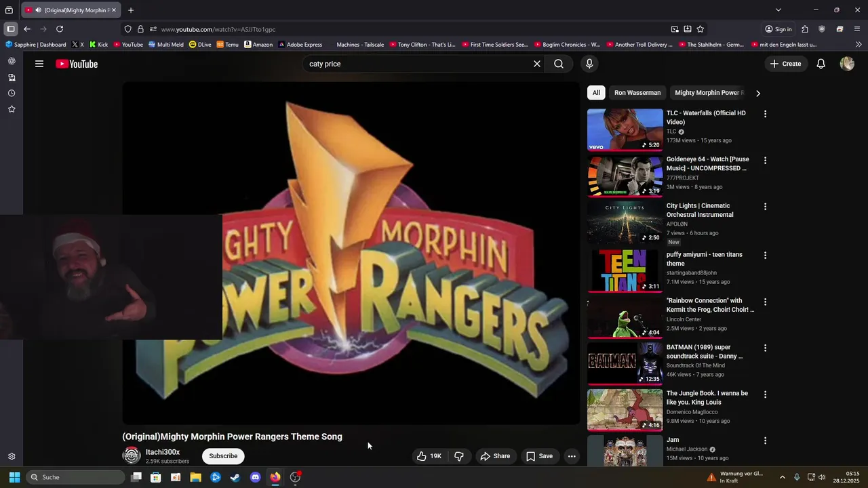The height and width of the screenshot is (488, 868).
Task: Save the video to a playlist
Action: 539,456
